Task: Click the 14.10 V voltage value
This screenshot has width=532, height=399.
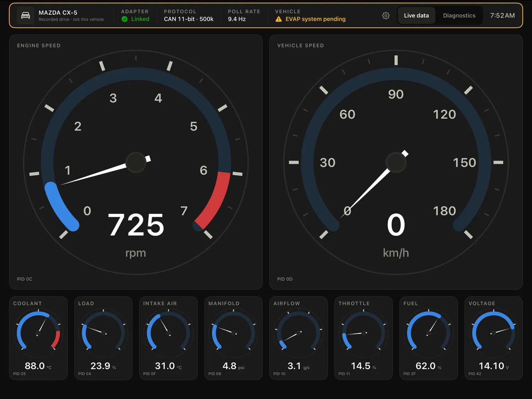Action: click(494, 366)
